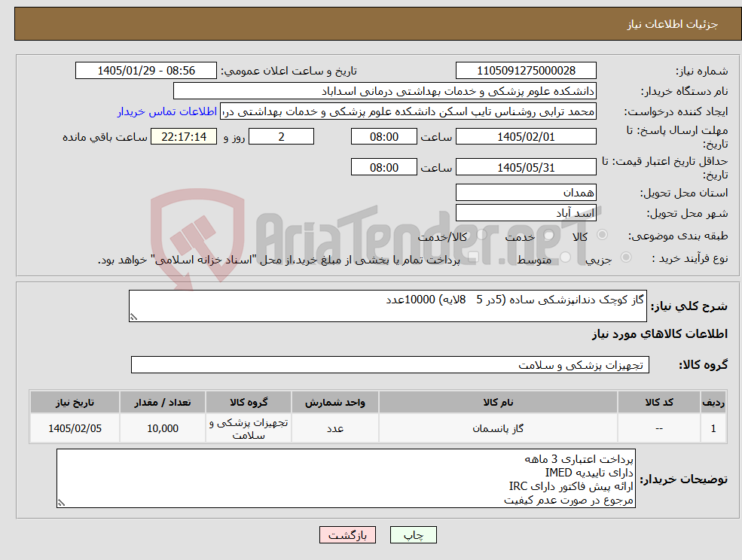The width and height of the screenshot is (742, 560).
Task: Click the quantity cell 10,000
Action: point(162,428)
